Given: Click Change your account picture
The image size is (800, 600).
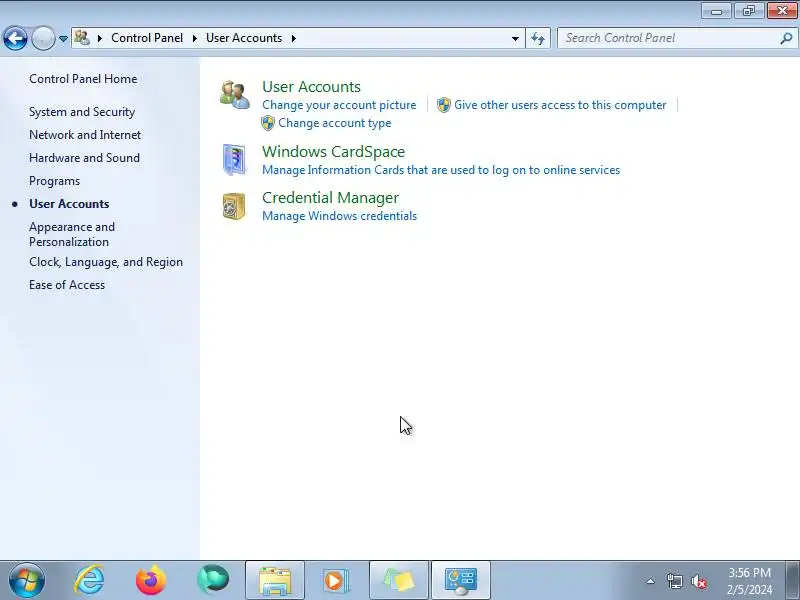Looking at the screenshot, I should [339, 105].
